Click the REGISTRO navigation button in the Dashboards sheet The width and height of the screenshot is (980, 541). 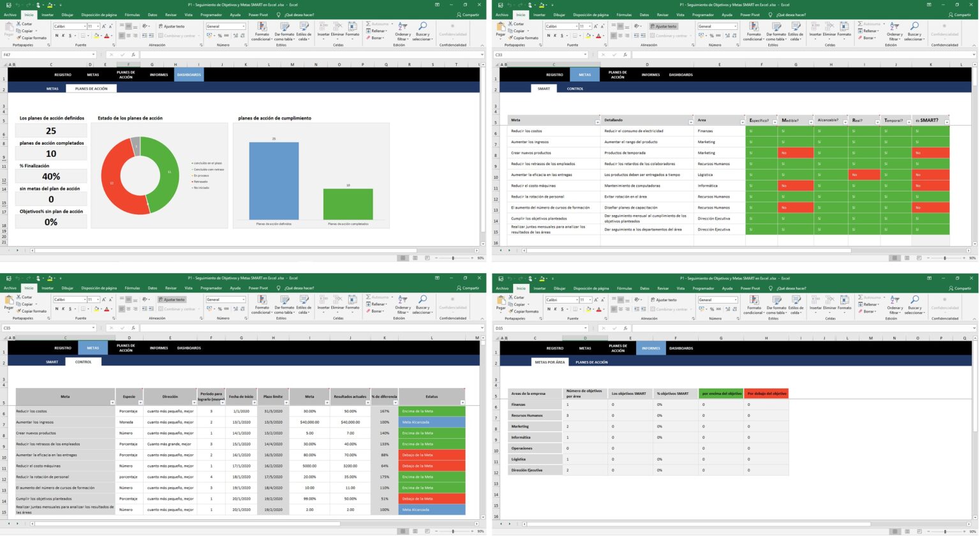tap(63, 75)
